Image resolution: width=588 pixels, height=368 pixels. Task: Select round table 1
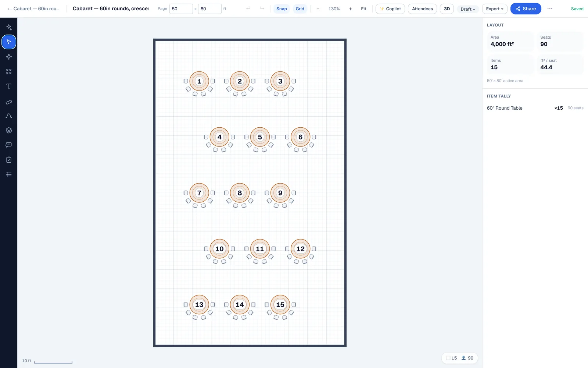(199, 81)
